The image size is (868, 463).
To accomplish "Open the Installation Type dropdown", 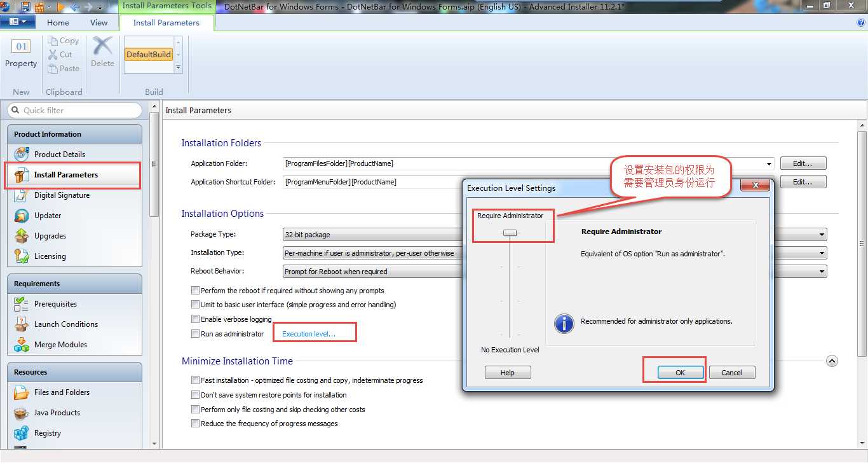I will 823,253.
